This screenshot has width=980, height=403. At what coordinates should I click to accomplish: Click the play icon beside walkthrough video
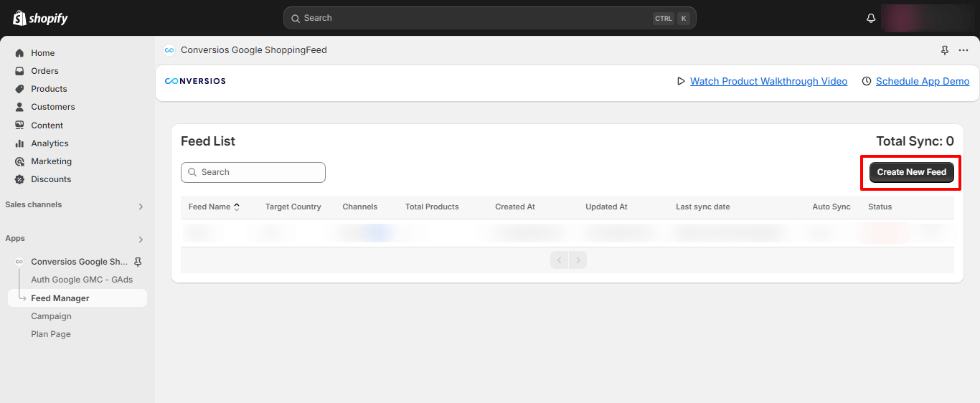point(681,81)
